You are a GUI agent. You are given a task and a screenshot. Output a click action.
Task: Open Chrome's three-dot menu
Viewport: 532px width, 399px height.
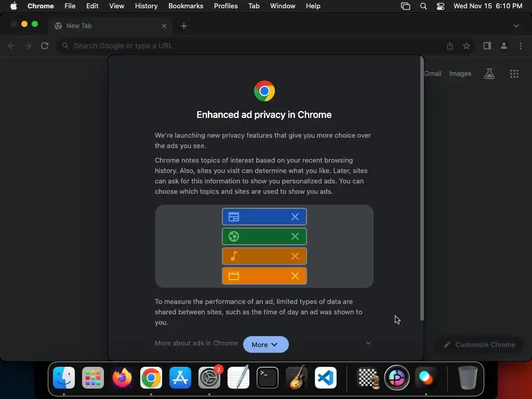[521, 46]
